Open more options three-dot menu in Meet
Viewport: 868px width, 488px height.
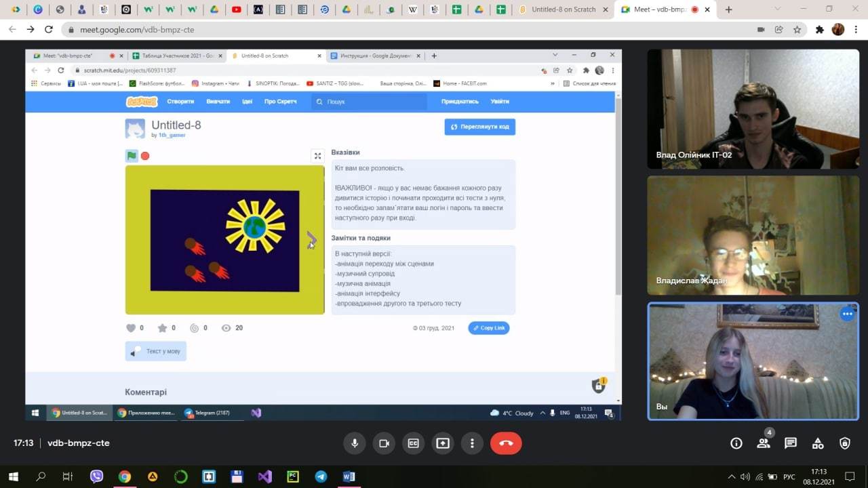coord(472,443)
